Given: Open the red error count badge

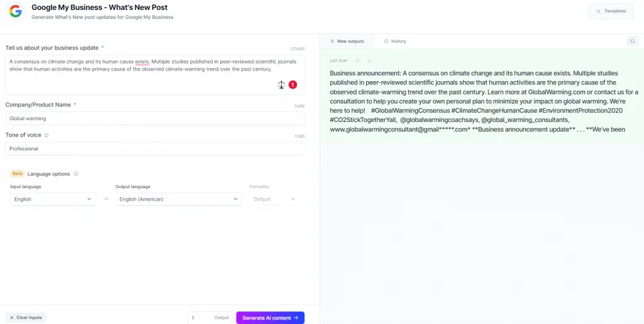Looking at the screenshot, I should [x=292, y=85].
